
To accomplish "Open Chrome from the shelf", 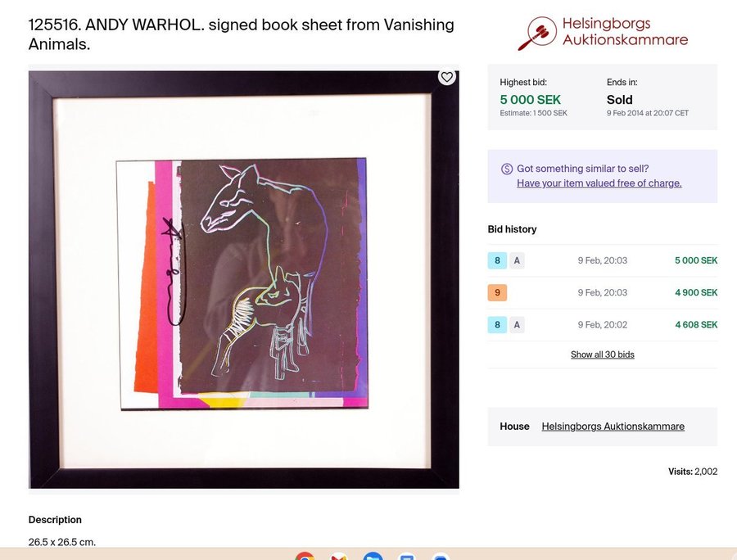I will pyautogui.click(x=305, y=556).
